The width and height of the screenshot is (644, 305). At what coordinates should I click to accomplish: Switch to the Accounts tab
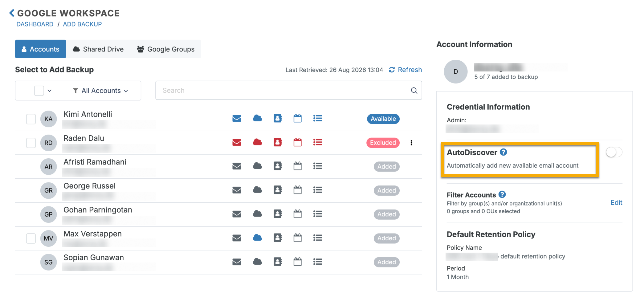pyautogui.click(x=40, y=49)
